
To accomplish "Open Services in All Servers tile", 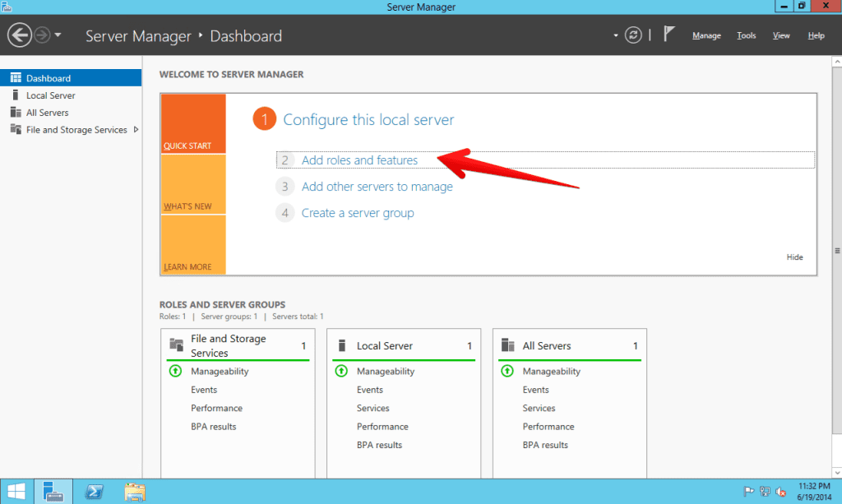I will [x=539, y=408].
